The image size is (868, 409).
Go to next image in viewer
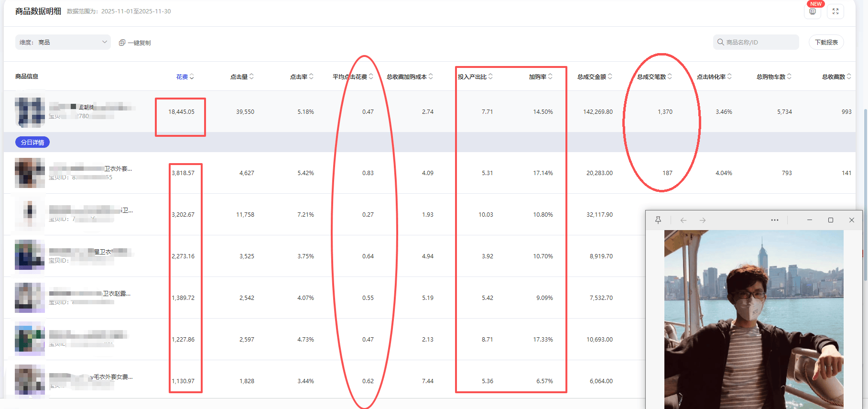pos(703,220)
